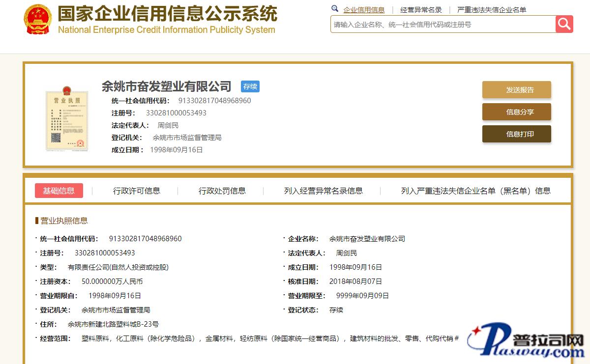Screen dimensions: 590x364
Task: Click the 存续 status badge
Action: 250,86
